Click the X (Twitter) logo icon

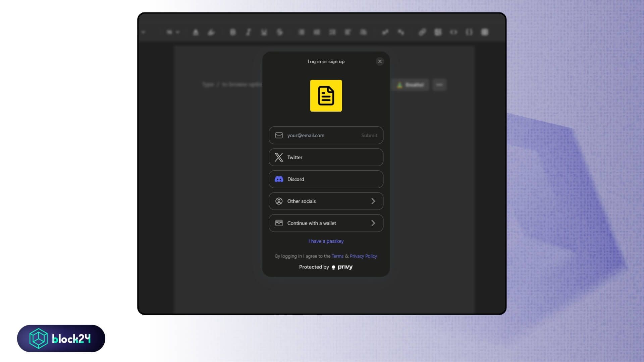coord(279,157)
